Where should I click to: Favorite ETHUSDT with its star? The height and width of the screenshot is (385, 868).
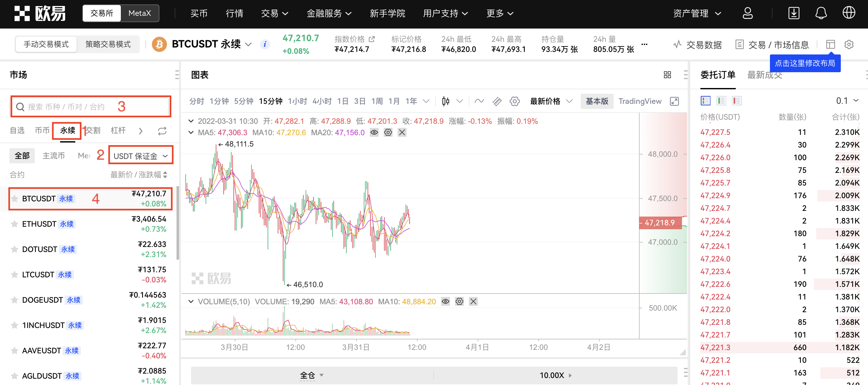14,224
